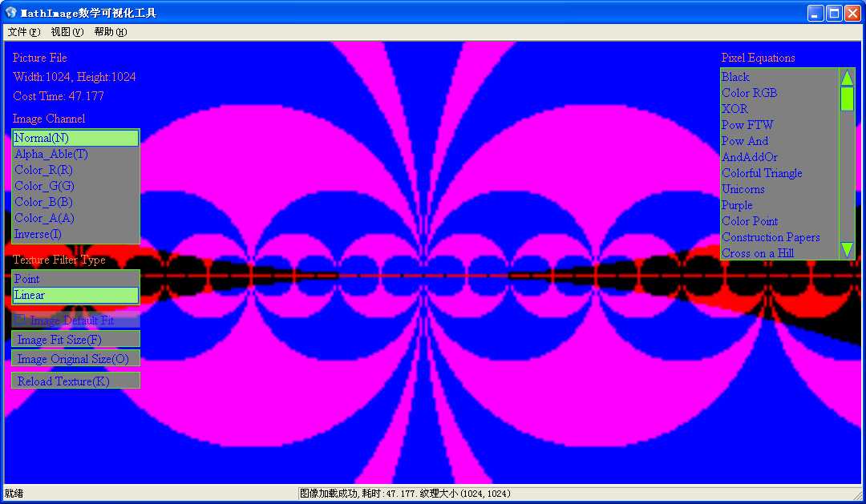Click the Pixel Equations scrollbar thumb

pos(847,99)
